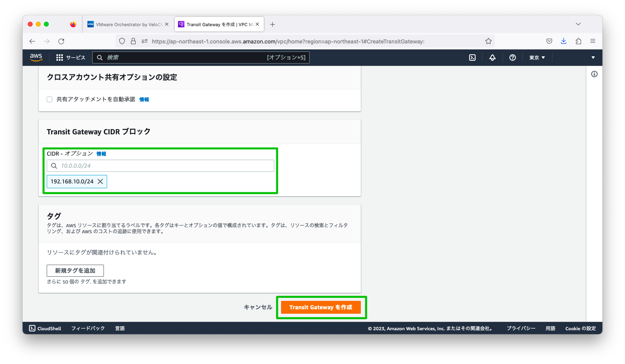Open the CloudShell icon in top navbar
The image size is (625, 364).
coord(472,58)
